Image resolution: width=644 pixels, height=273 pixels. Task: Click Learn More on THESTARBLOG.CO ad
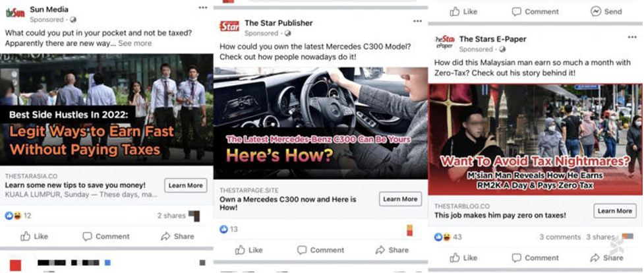point(615,211)
